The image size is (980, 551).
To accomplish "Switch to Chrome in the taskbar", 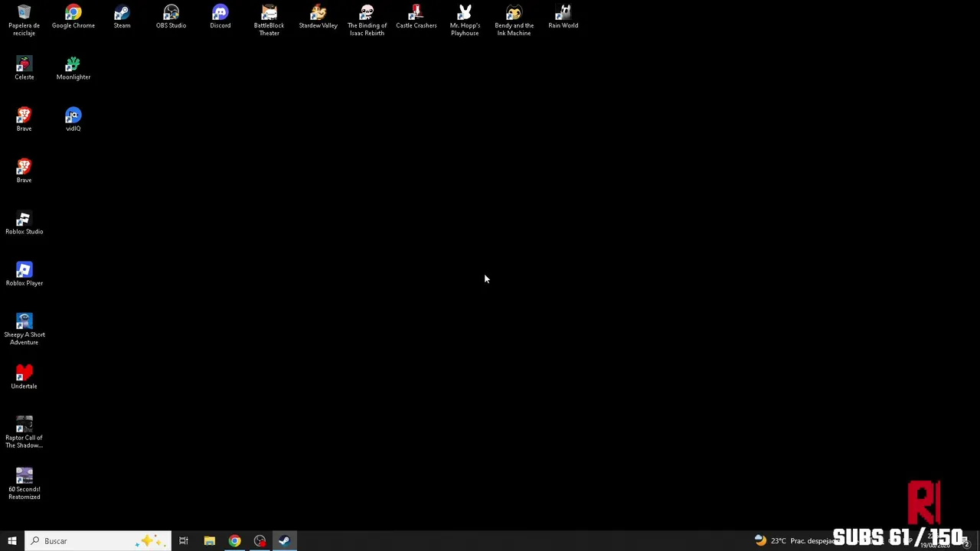I will [x=234, y=541].
